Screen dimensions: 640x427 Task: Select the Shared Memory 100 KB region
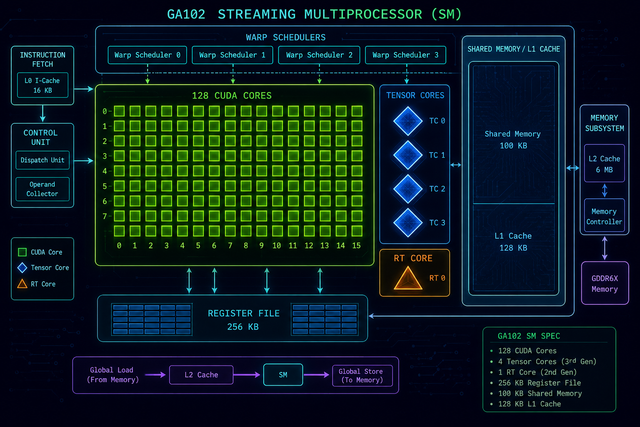pyautogui.click(x=513, y=133)
